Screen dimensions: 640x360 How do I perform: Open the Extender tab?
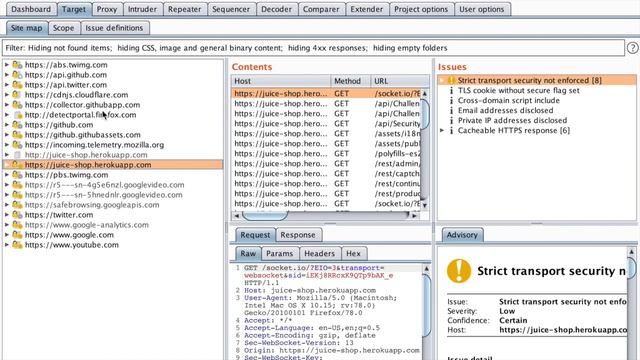point(367,9)
